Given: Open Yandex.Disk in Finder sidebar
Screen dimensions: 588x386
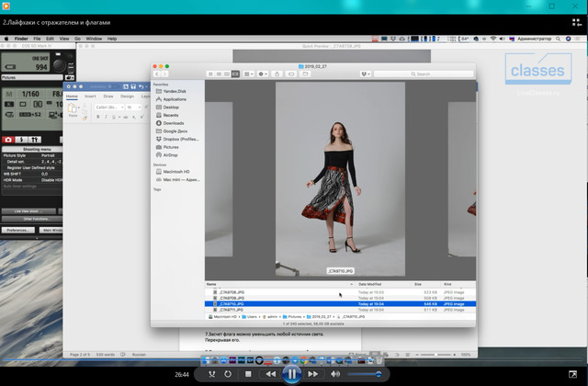Looking at the screenshot, I should 176,92.
